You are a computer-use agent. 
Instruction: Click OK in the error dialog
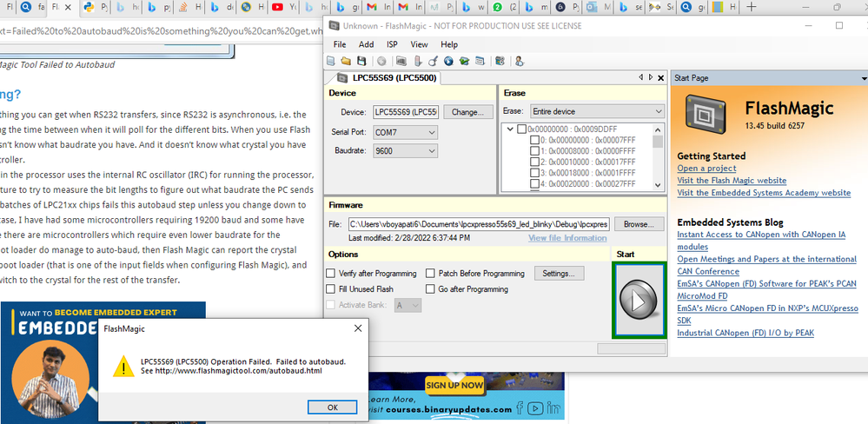click(332, 407)
